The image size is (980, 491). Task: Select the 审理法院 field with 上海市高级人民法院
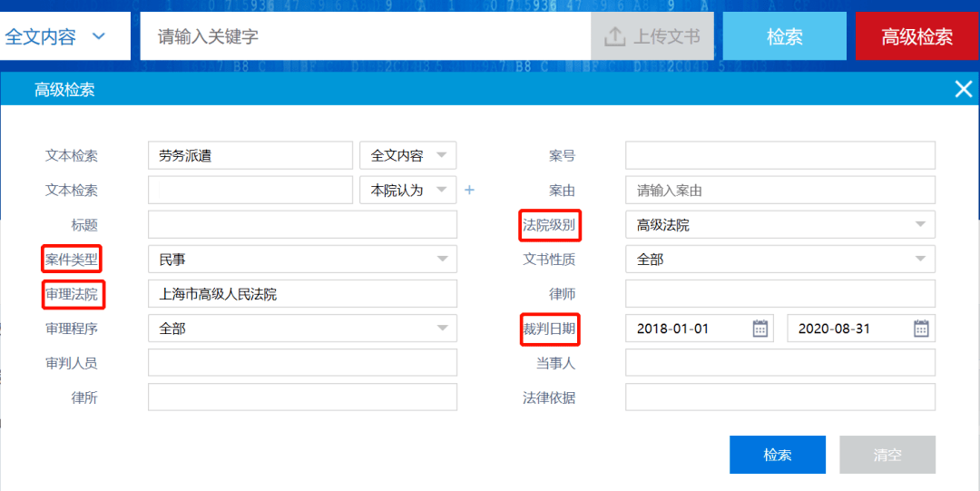(302, 294)
